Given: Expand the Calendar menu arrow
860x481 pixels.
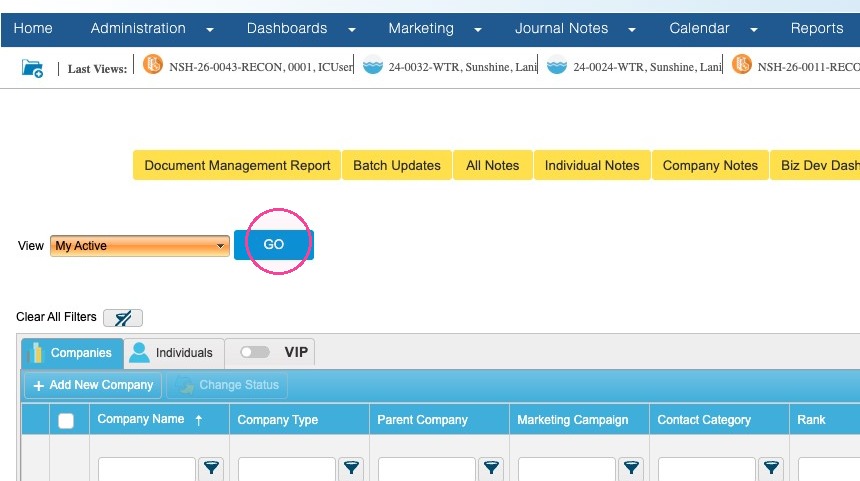Looking at the screenshot, I should [754, 30].
